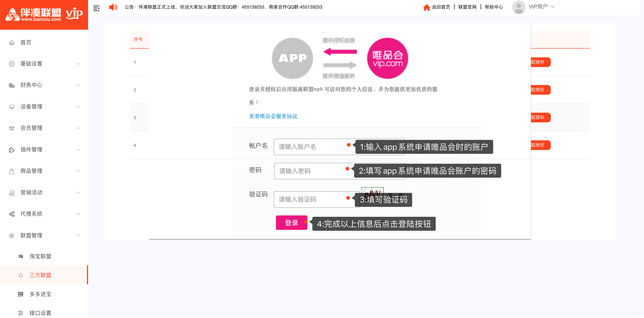This screenshot has height=318, width=644.
Task: Expand the 设备管理 chevron
Action: coord(78,107)
